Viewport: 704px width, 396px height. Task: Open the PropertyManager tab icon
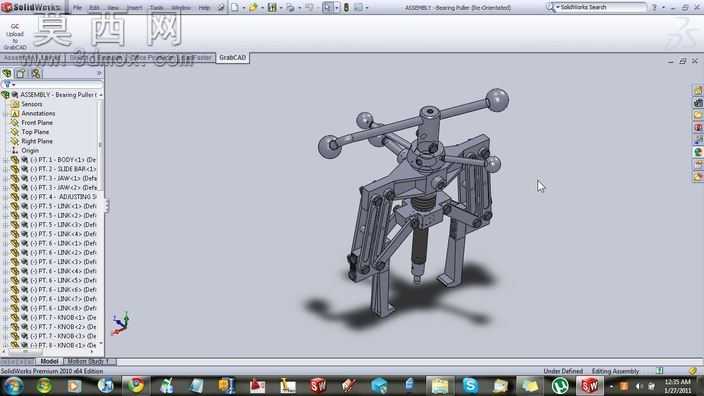[x=21, y=74]
